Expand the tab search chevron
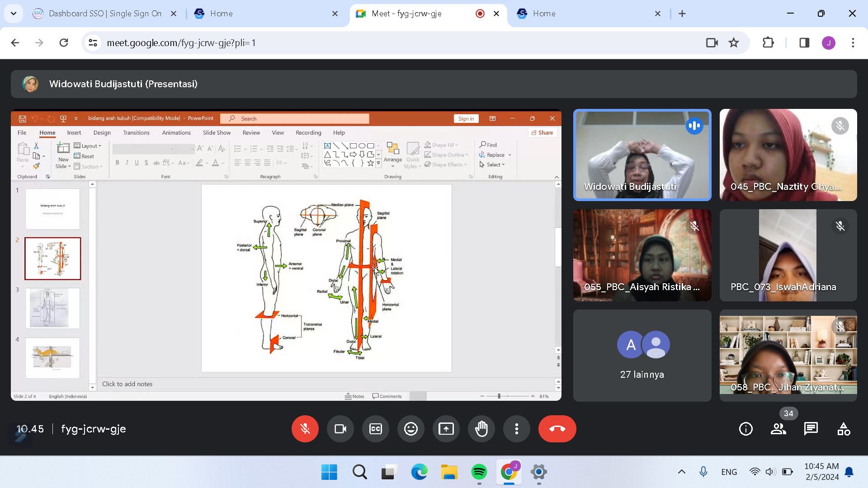868x488 pixels. click(x=14, y=14)
